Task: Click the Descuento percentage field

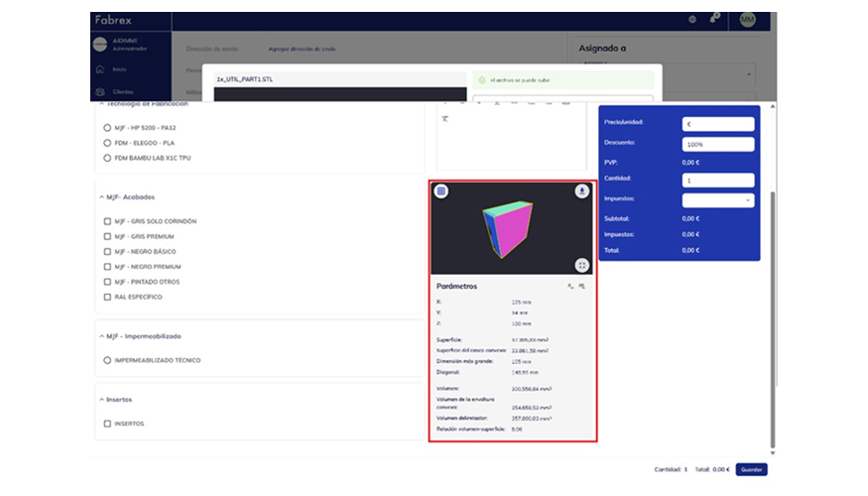Action: pos(718,144)
